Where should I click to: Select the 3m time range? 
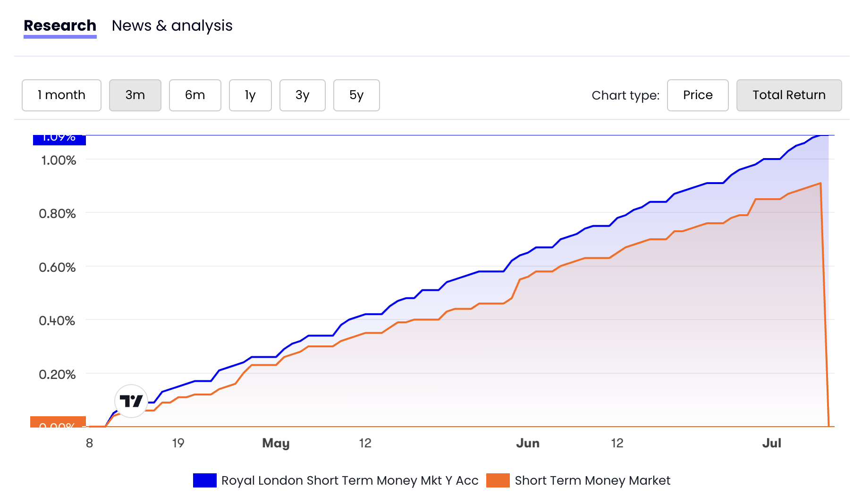click(x=135, y=95)
